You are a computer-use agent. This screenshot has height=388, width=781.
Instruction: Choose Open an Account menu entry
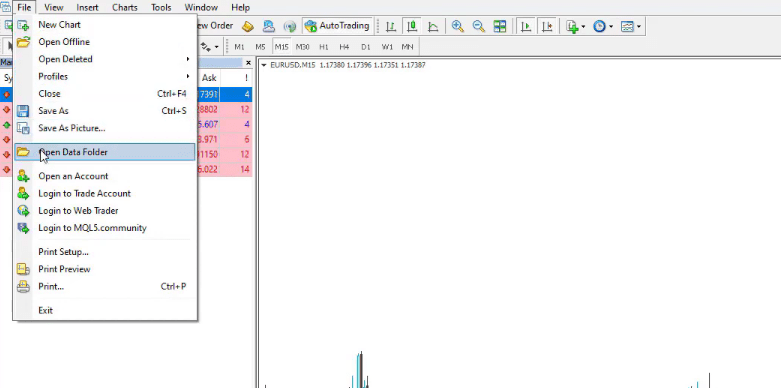pyautogui.click(x=105, y=176)
